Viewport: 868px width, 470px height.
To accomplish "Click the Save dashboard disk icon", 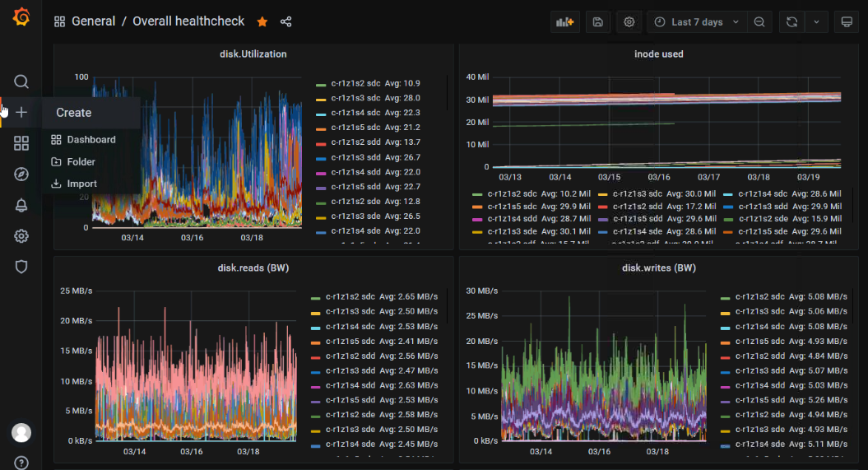I will point(598,22).
